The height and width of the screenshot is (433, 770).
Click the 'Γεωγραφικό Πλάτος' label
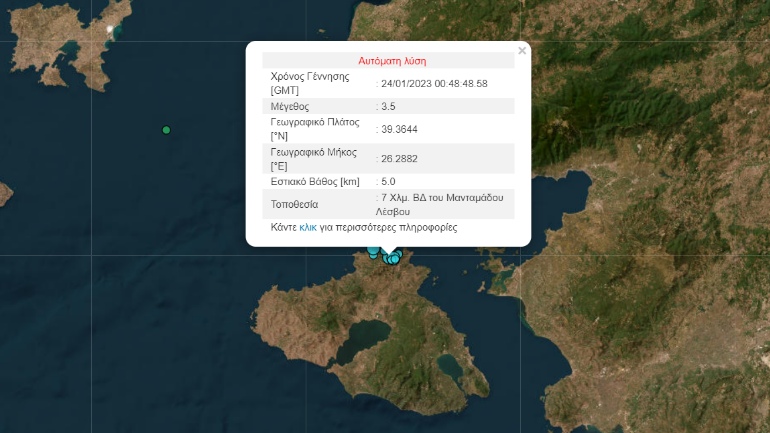[x=315, y=123]
